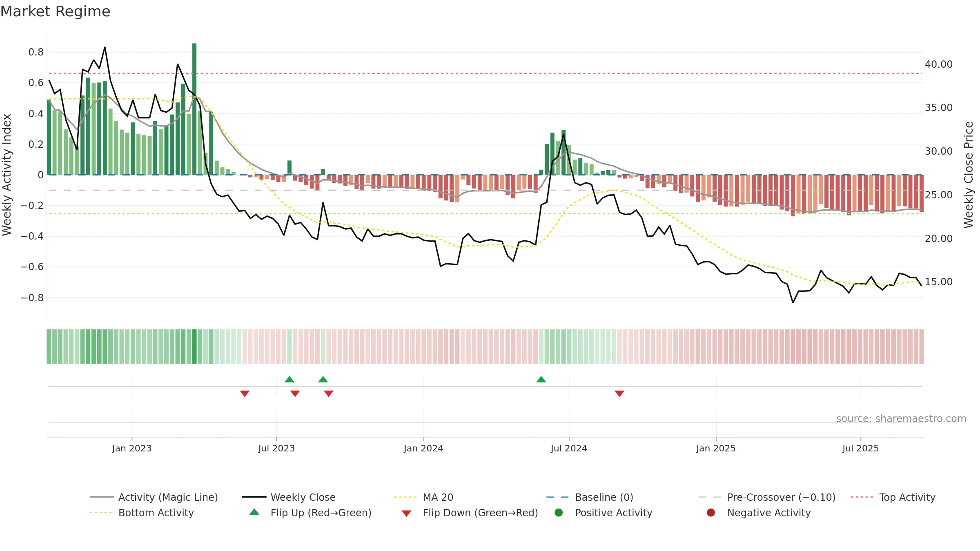Click the Jan 2025 axis label

[x=716, y=448]
